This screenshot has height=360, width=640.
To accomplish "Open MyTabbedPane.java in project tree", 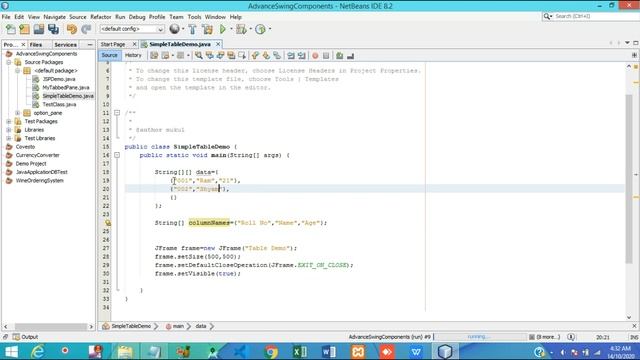I will [66, 87].
